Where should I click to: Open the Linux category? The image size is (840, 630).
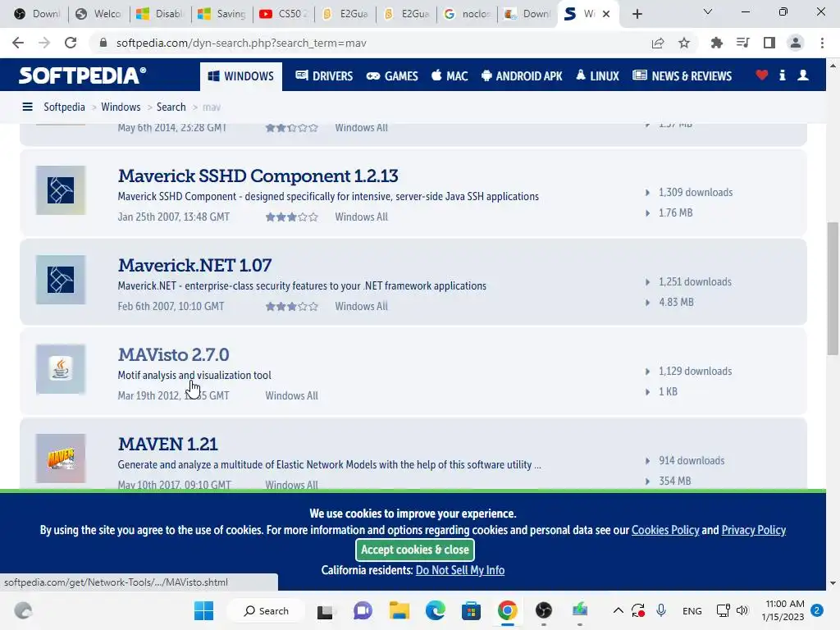coord(597,76)
